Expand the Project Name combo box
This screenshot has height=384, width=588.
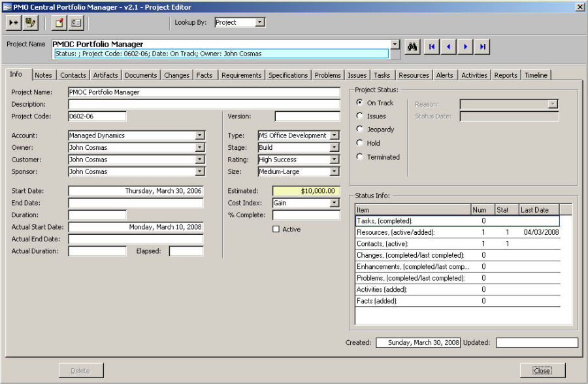(395, 44)
